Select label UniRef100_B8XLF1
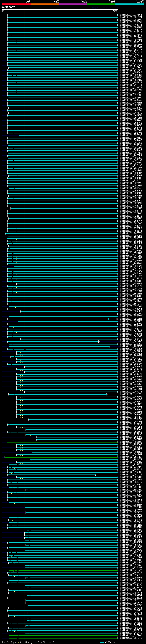Image resolution: width=146 pixels, height=644 pixels. tap(131, 311)
